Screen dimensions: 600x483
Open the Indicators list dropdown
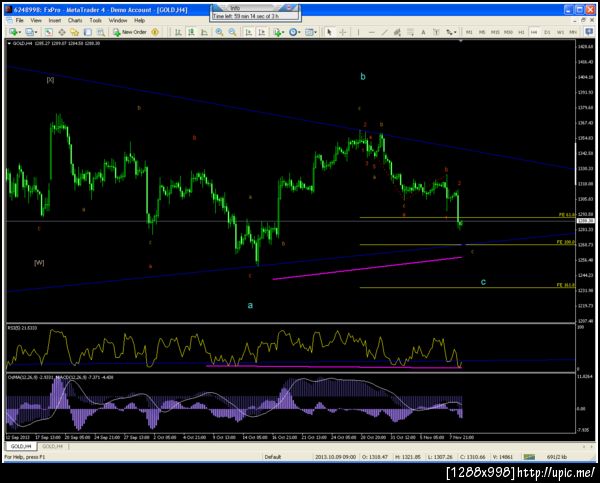[x=279, y=32]
